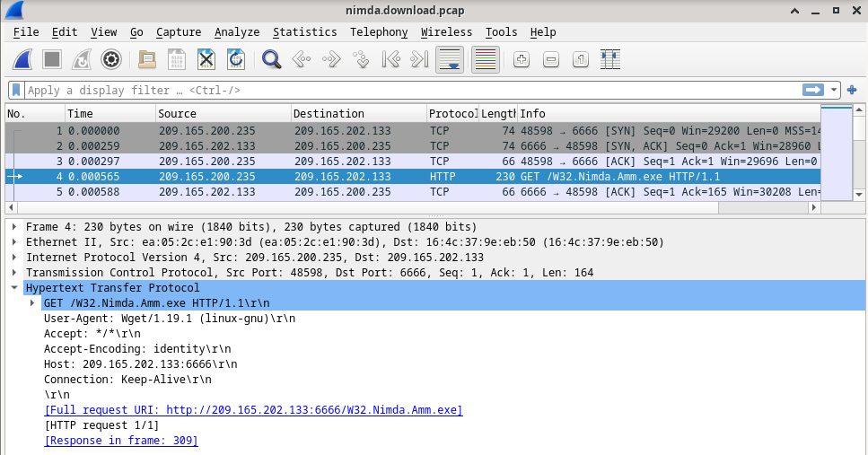Stop capturing packets square button
Screen dimensions: 868x455
point(52,59)
